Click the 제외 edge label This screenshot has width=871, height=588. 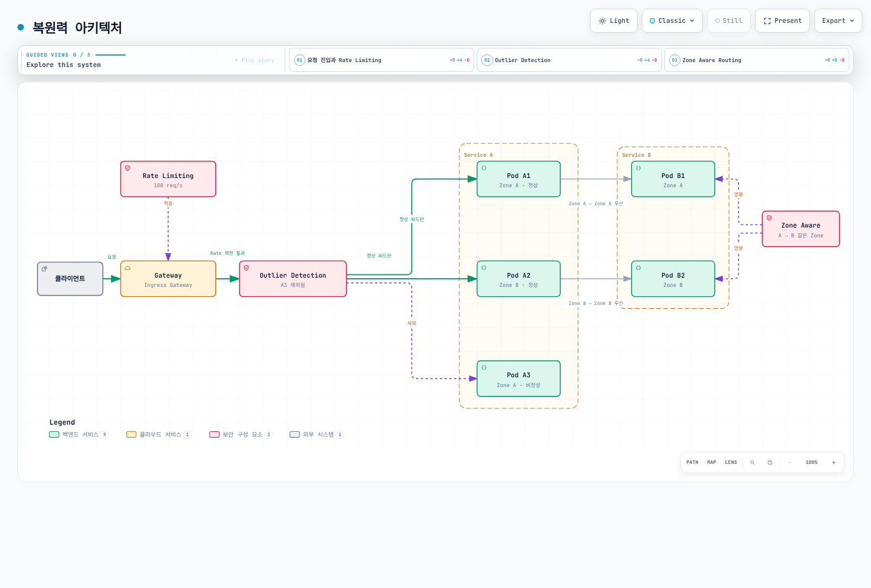coord(412,323)
